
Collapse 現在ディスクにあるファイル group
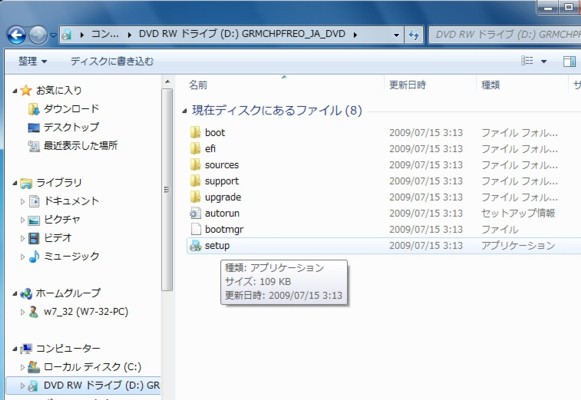pyautogui.click(x=185, y=111)
